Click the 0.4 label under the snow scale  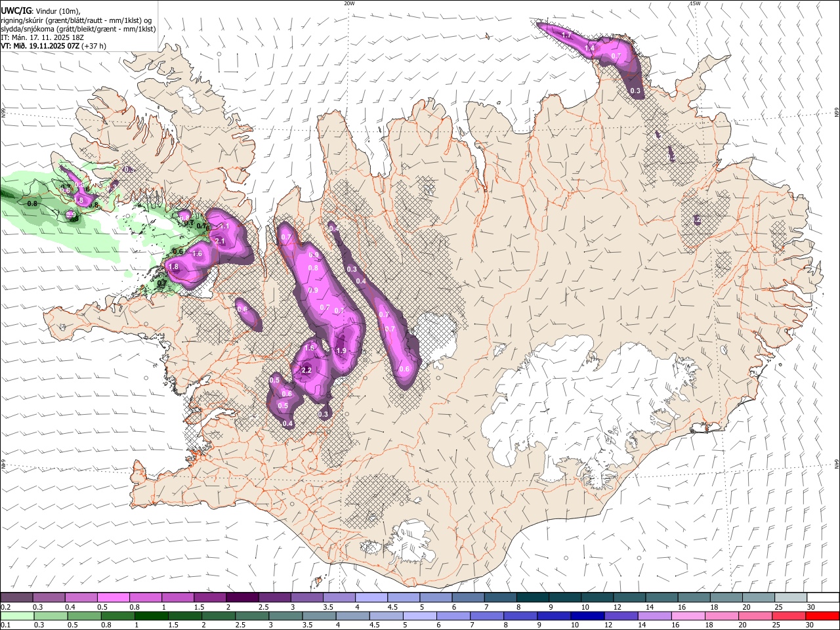click(x=70, y=607)
